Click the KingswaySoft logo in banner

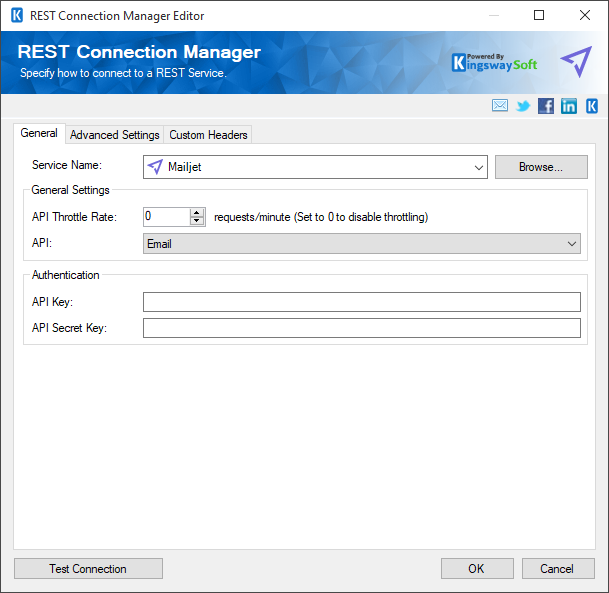pos(494,63)
